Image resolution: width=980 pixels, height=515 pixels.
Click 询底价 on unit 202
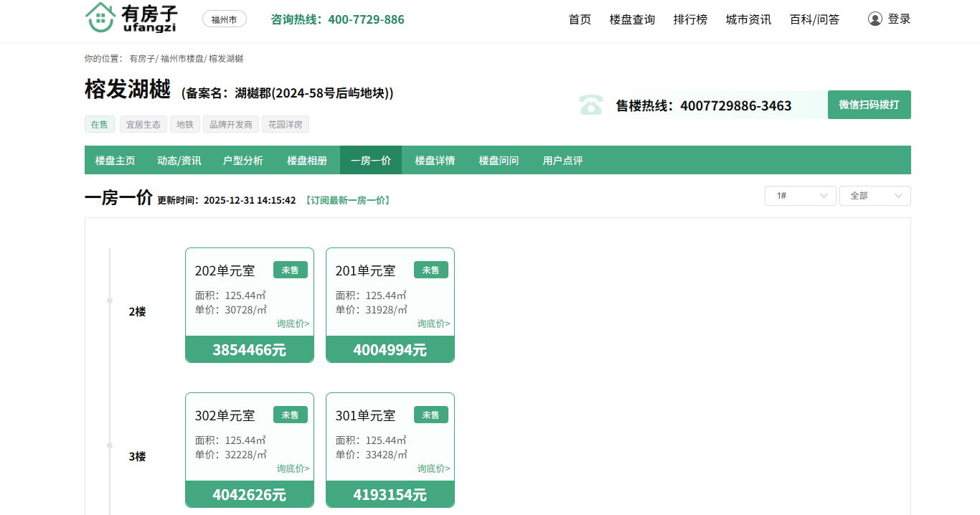(293, 324)
